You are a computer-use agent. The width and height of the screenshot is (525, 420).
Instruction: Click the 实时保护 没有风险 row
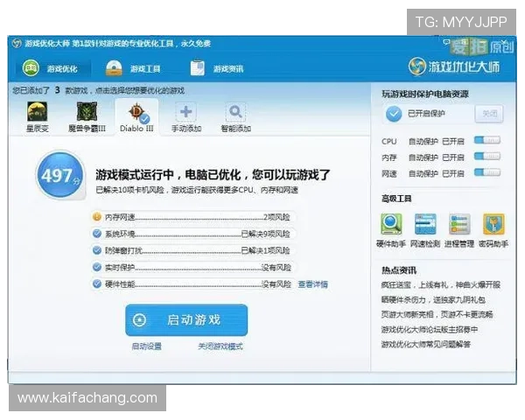pyautogui.click(x=193, y=267)
